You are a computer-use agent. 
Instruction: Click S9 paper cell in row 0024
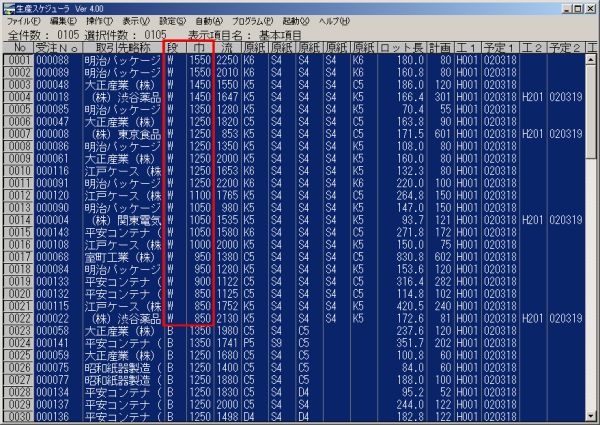(x=276, y=343)
